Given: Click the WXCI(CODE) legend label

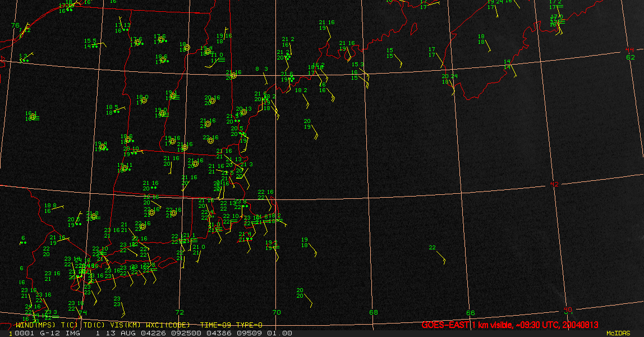Looking at the screenshot, I should point(168,325).
